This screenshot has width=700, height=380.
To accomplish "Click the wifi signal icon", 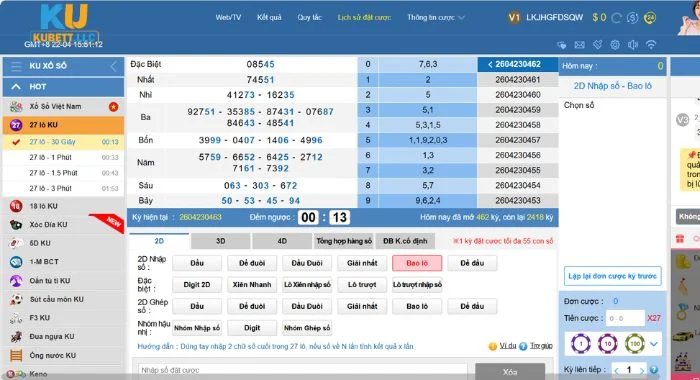I will (x=651, y=45).
